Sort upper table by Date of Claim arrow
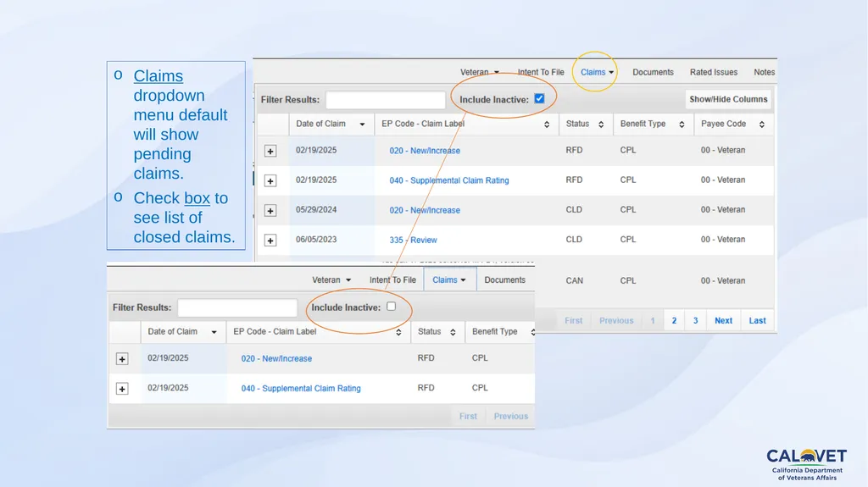This screenshot has height=487, width=868. [362, 125]
